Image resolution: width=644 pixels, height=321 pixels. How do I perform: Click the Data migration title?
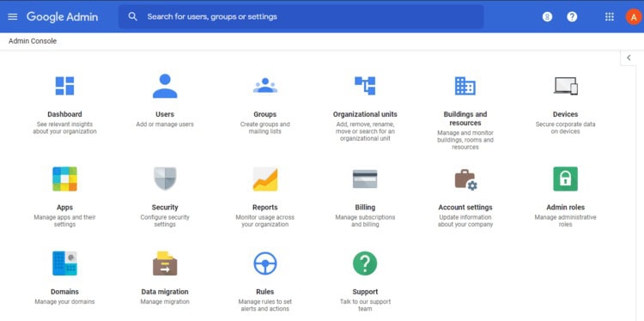tap(165, 292)
